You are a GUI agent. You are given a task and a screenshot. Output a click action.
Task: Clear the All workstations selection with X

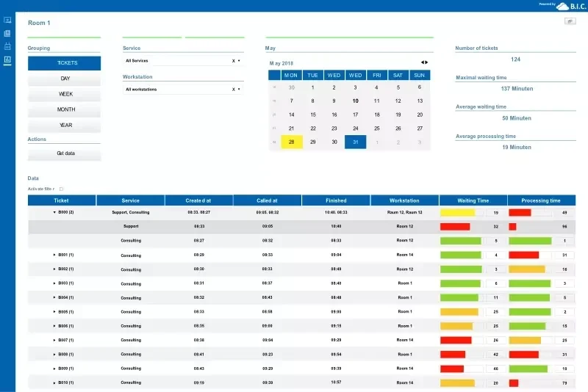pyautogui.click(x=233, y=90)
